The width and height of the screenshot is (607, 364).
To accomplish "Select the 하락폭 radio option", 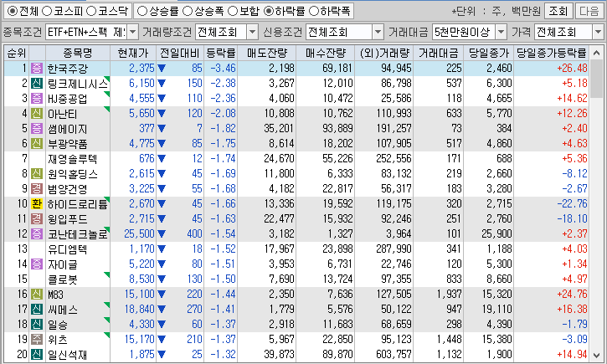I will (x=314, y=11).
